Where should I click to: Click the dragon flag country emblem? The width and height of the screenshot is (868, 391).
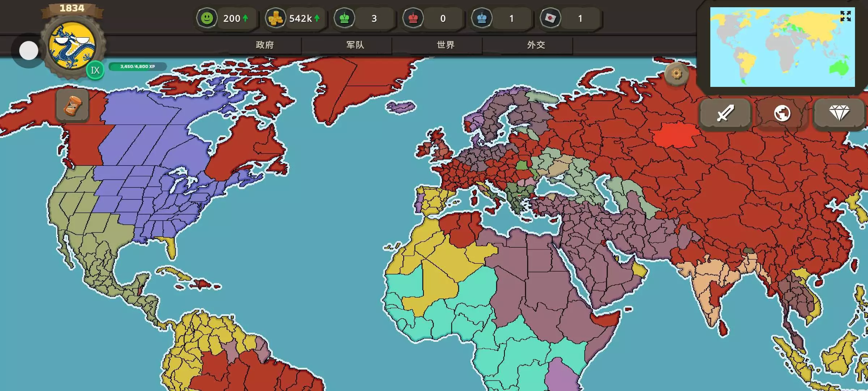(x=72, y=46)
